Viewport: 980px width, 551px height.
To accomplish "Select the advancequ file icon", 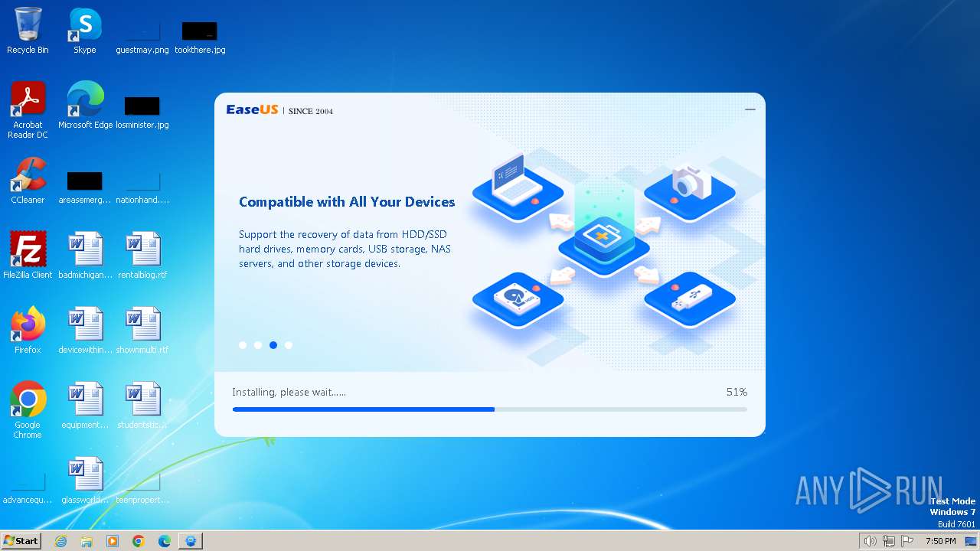I will pyautogui.click(x=28, y=488).
